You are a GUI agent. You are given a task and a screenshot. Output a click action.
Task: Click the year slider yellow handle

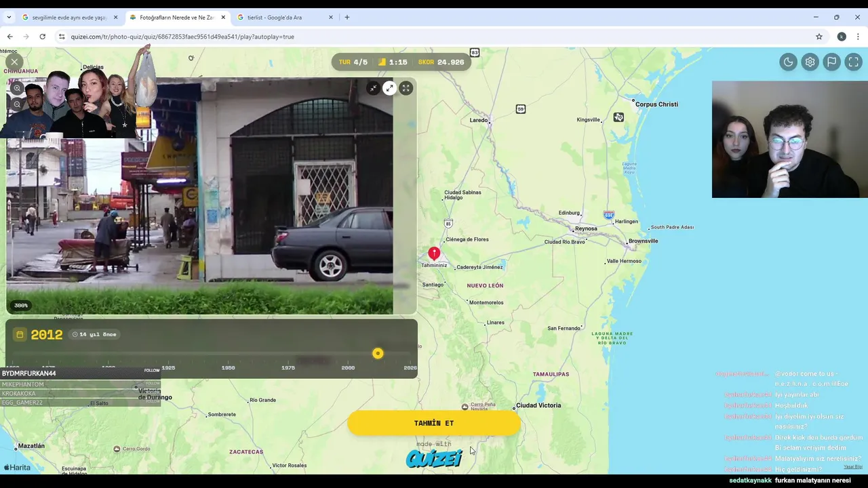[378, 353]
